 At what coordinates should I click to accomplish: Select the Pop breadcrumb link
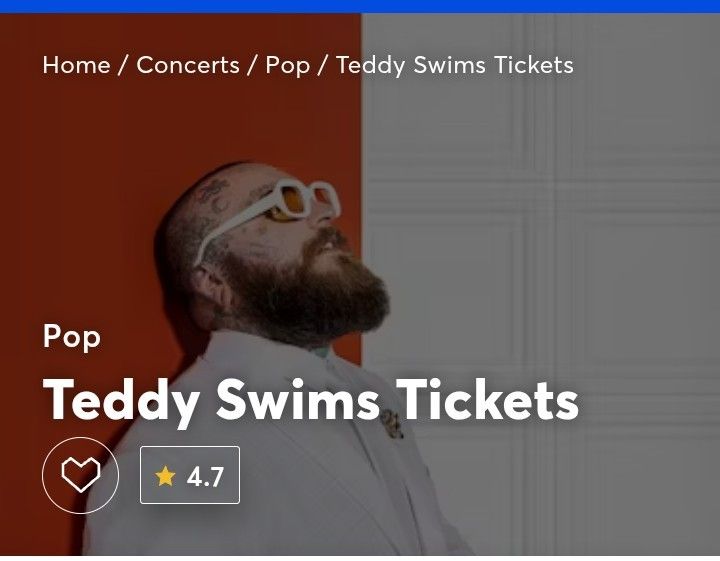pyautogui.click(x=287, y=66)
